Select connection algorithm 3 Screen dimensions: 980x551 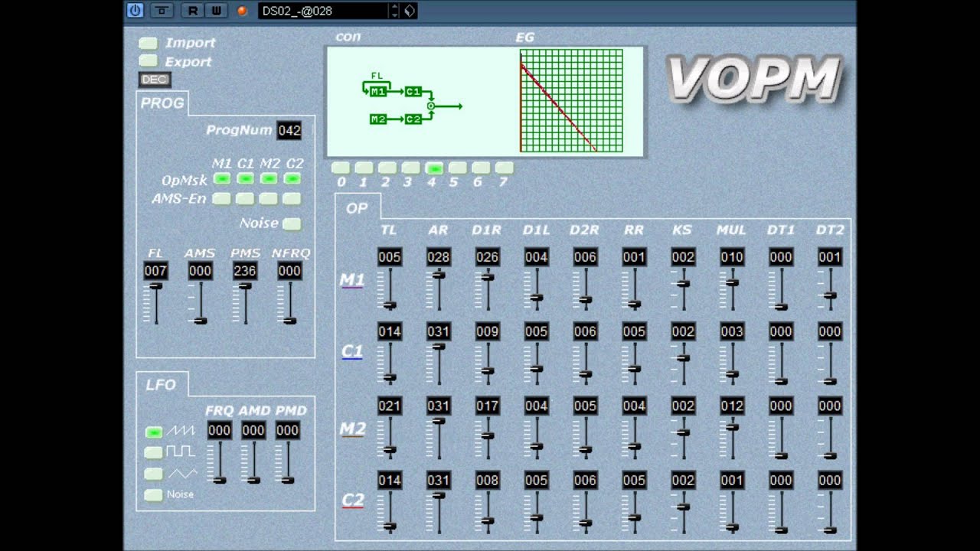(410, 168)
